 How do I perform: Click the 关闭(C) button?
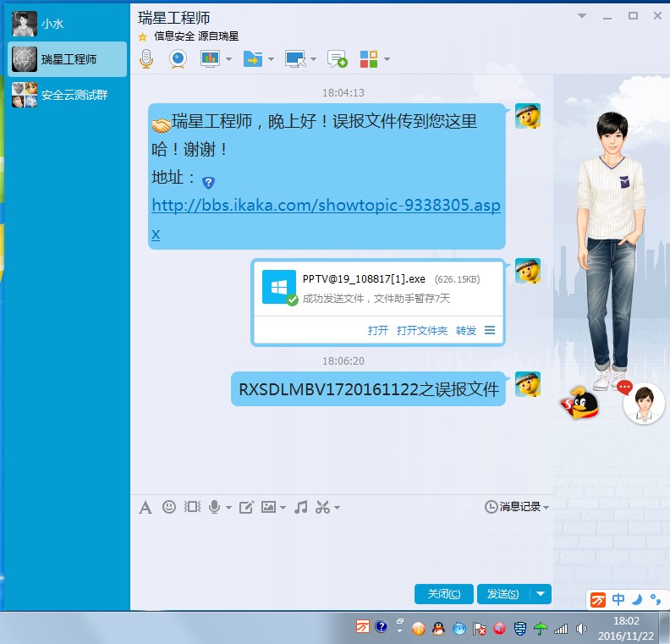444,594
